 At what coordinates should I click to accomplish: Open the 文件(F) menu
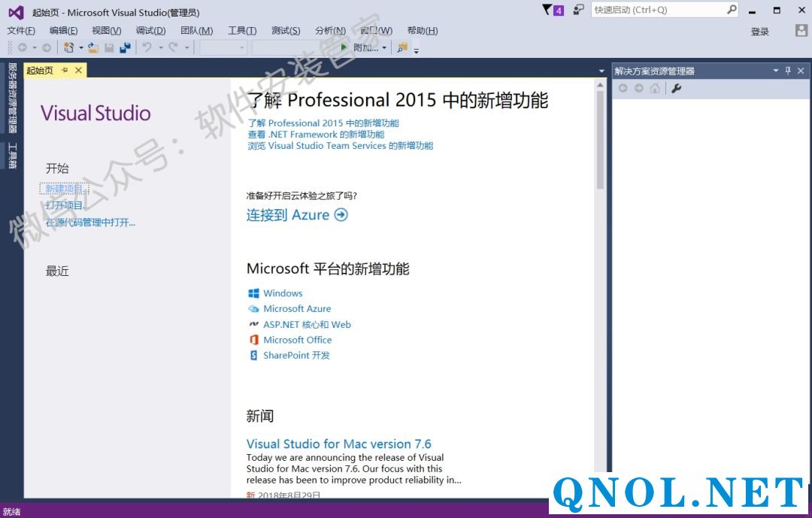pyautogui.click(x=21, y=31)
